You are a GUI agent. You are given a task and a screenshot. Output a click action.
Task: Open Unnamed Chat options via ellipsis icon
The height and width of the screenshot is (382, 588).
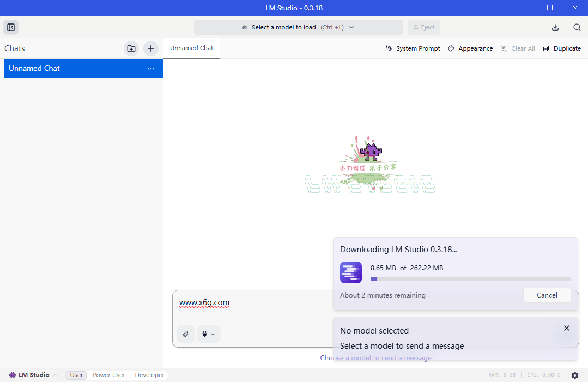[x=151, y=68]
